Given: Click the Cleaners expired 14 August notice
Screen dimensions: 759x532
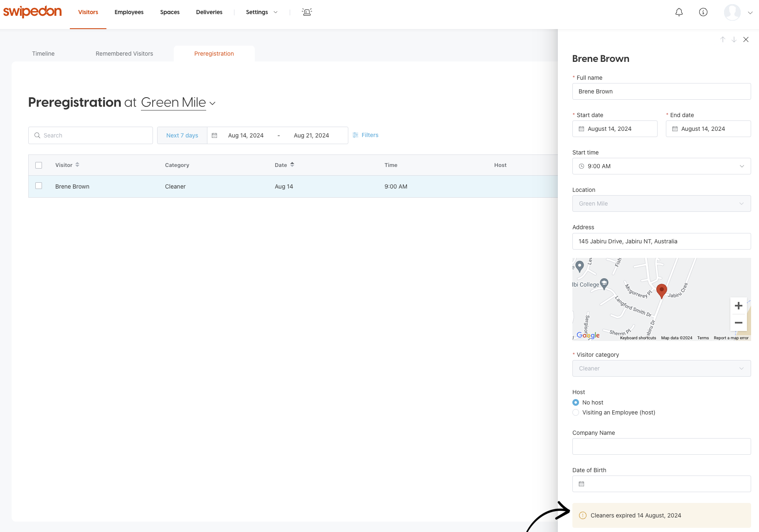Looking at the screenshot, I should [661, 515].
